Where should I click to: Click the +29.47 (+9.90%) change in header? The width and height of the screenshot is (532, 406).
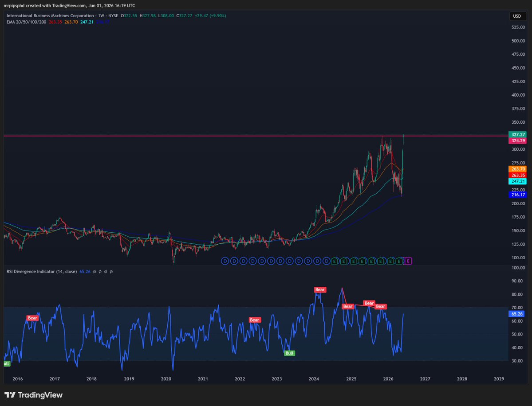click(x=210, y=16)
